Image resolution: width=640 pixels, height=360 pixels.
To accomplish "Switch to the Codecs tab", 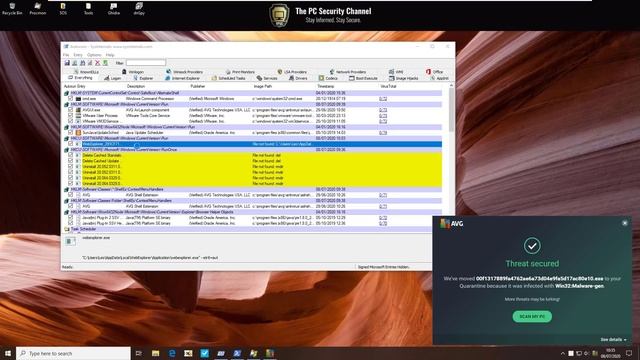I will tap(328, 78).
